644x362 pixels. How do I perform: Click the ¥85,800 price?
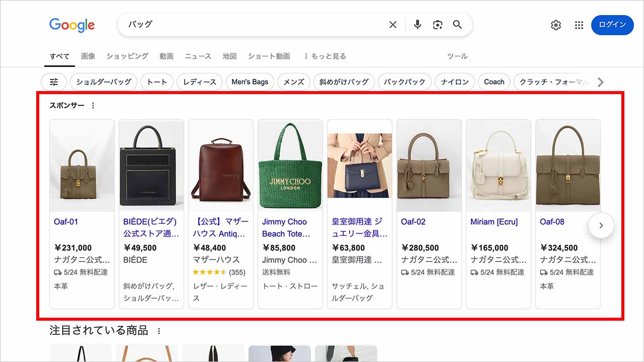pyautogui.click(x=279, y=248)
